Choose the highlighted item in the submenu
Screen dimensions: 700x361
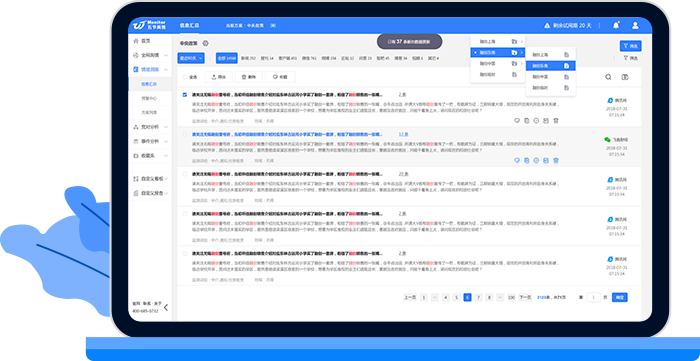tap(551, 66)
